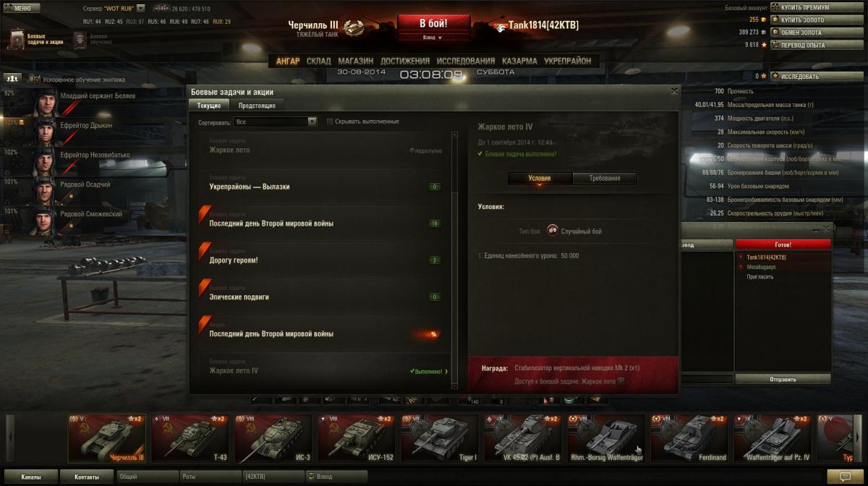Open the Боевые задачи и акции icon
868x486 pixels.
coord(17,38)
